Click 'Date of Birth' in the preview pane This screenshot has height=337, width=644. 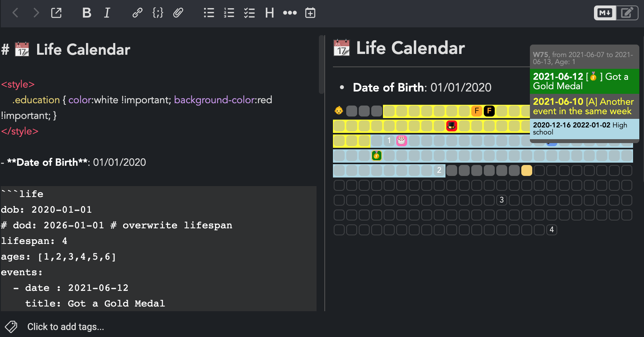click(389, 87)
